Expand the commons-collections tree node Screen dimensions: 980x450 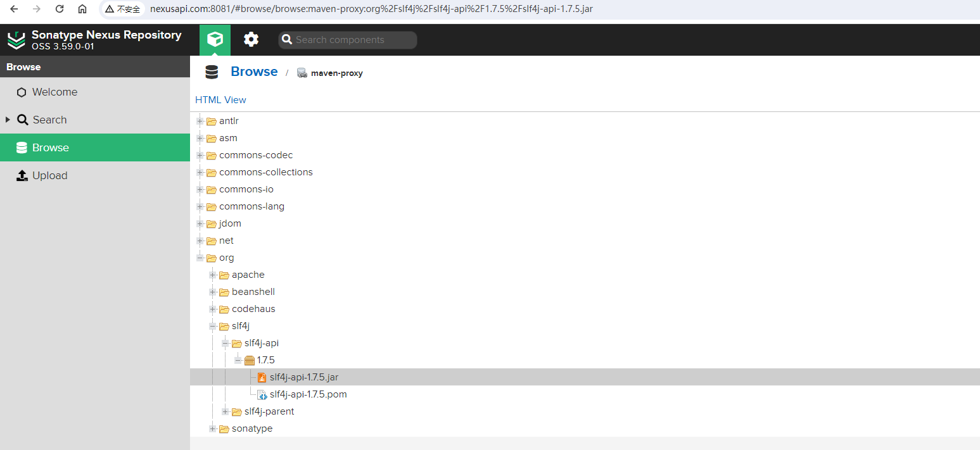(x=200, y=172)
